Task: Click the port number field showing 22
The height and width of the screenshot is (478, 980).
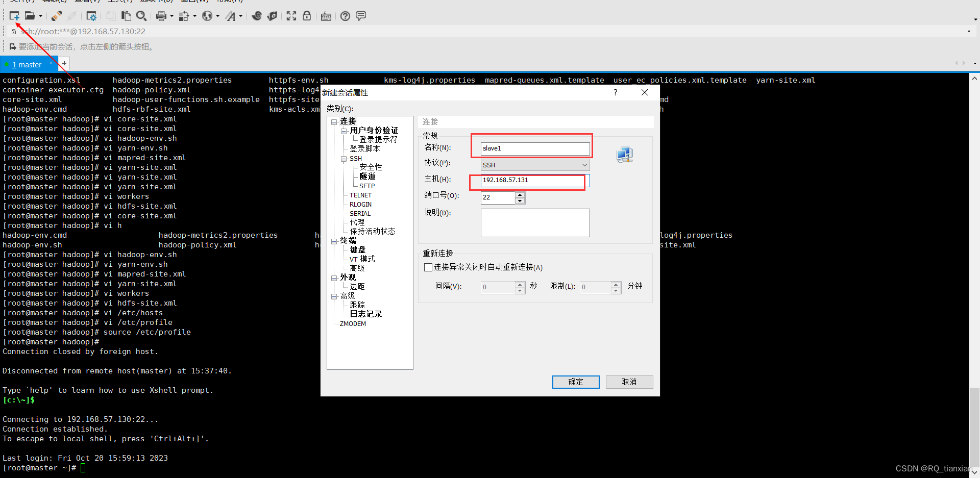Action: pos(498,197)
